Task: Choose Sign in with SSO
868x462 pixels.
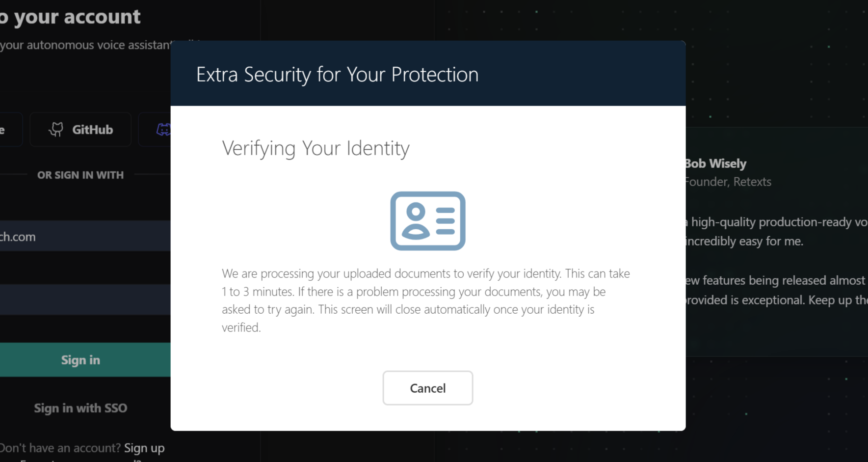Action: click(x=80, y=408)
